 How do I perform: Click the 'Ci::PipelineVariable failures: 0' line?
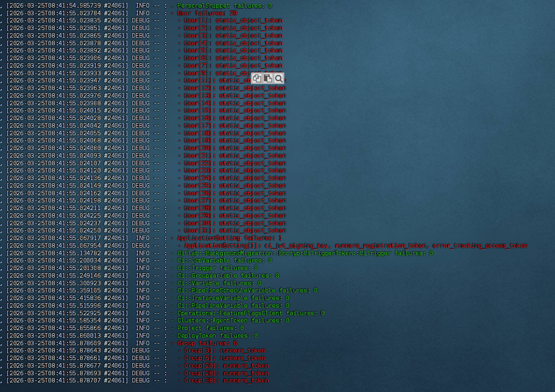(x=234, y=306)
